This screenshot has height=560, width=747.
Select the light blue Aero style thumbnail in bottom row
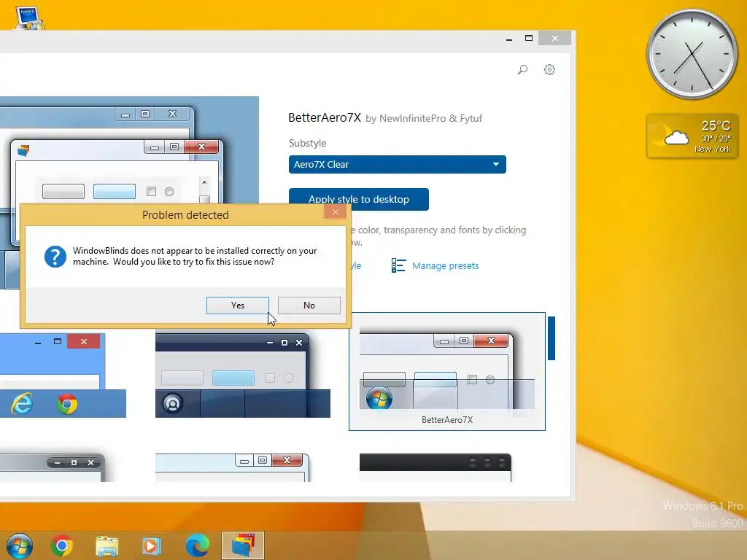click(x=233, y=467)
